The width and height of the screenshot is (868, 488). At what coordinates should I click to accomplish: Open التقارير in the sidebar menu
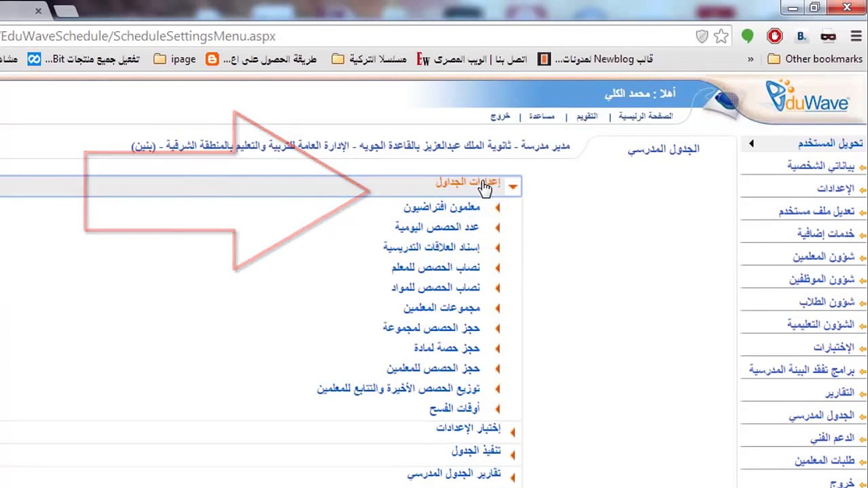pyautogui.click(x=840, y=393)
